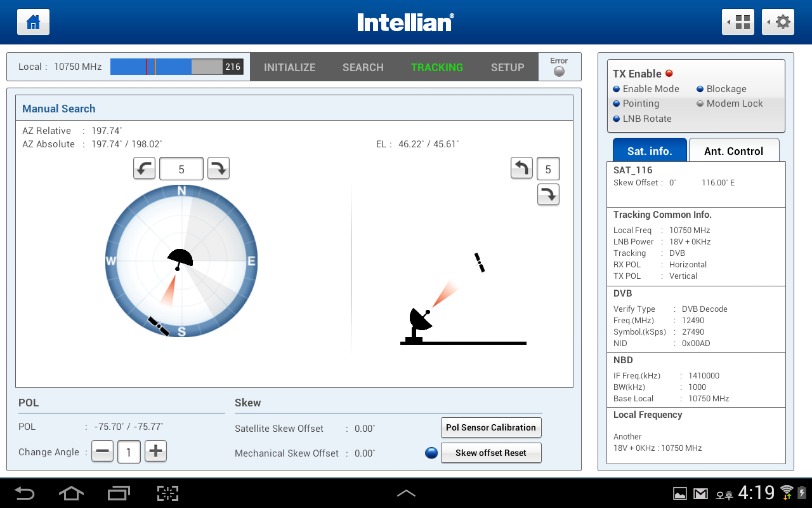Screen dimensions: 812x508
Task: Select the Sat. info. tab
Action: click(650, 150)
